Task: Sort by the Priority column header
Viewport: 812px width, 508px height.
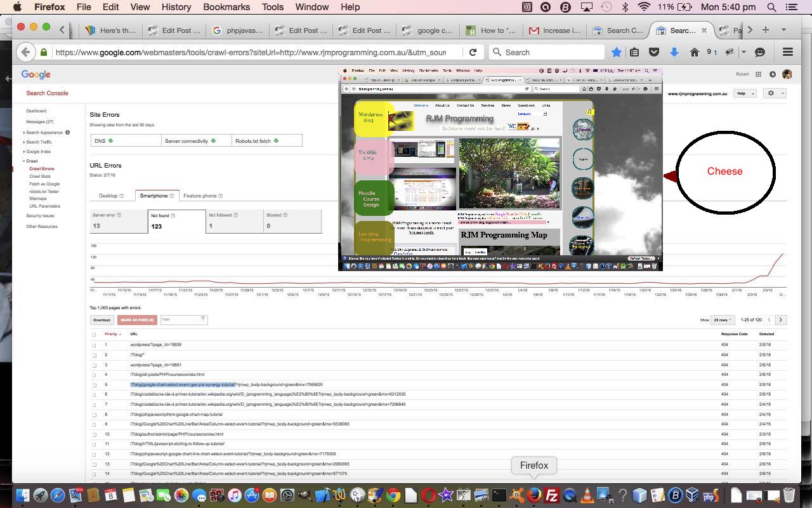Action: pyautogui.click(x=112, y=334)
